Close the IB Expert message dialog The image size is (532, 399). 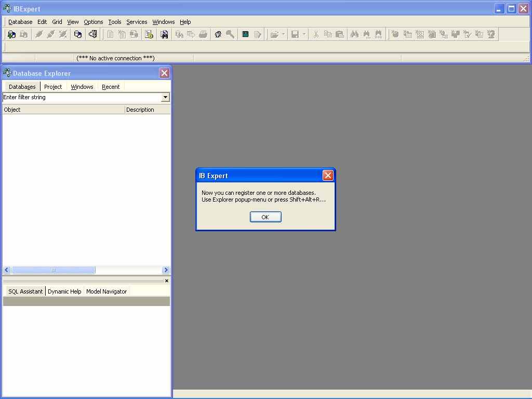[x=328, y=176]
